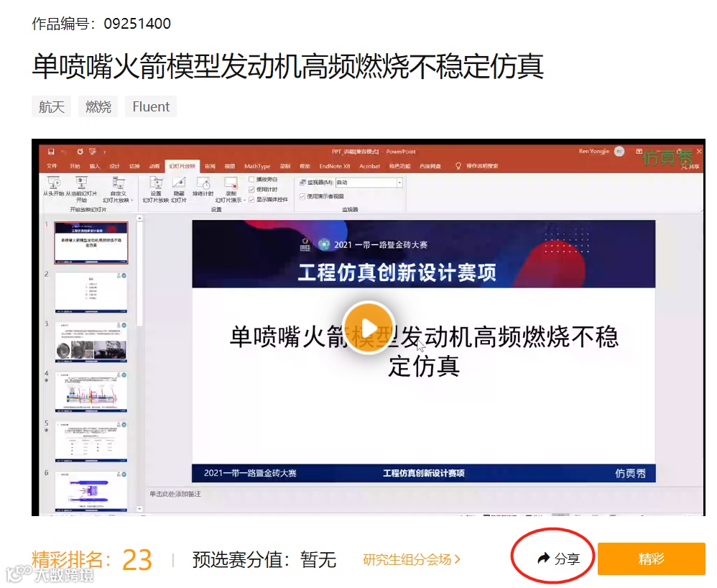Select the 航天 tag
Viewport: 717px width, 588px height.
point(51,106)
